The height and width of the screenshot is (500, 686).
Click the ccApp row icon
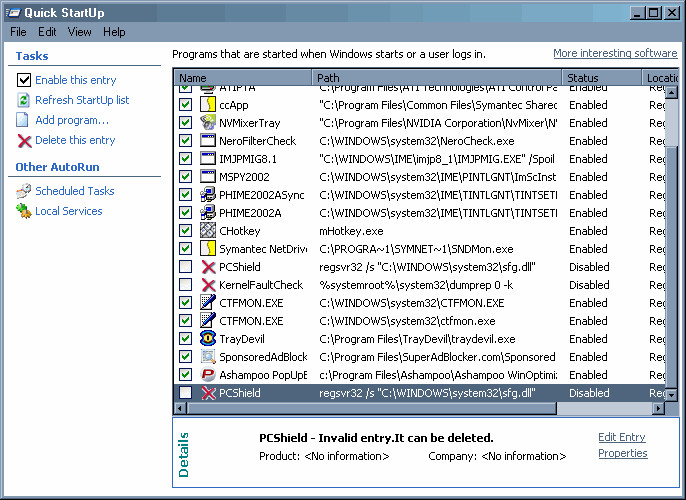[208, 105]
